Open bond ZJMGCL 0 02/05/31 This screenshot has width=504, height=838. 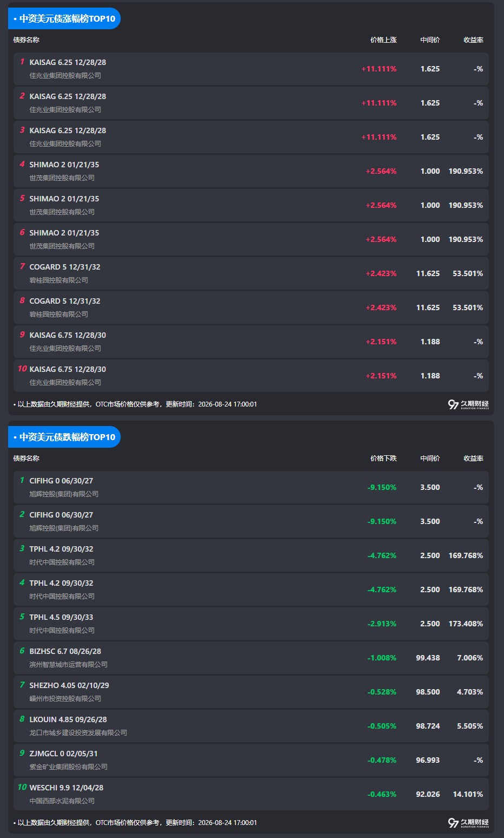pos(251,760)
